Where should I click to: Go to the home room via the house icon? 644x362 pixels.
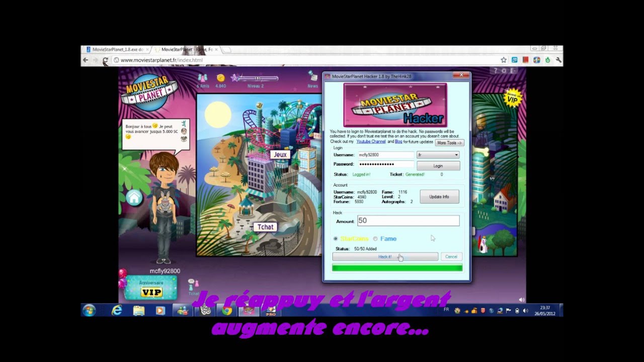[x=134, y=198]
